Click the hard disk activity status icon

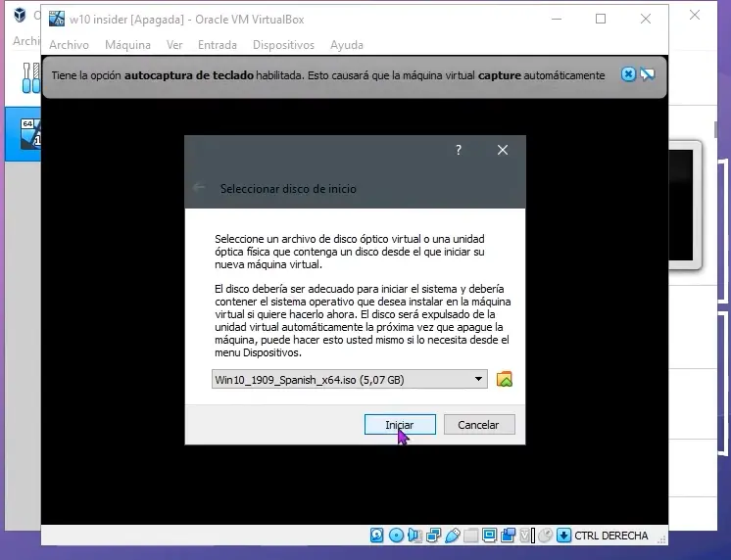point(376,536)
